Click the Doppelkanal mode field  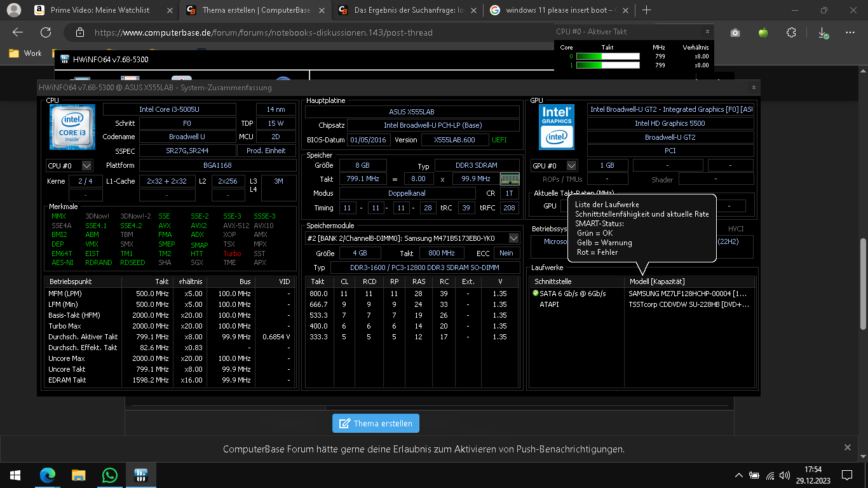pos(407,193)
